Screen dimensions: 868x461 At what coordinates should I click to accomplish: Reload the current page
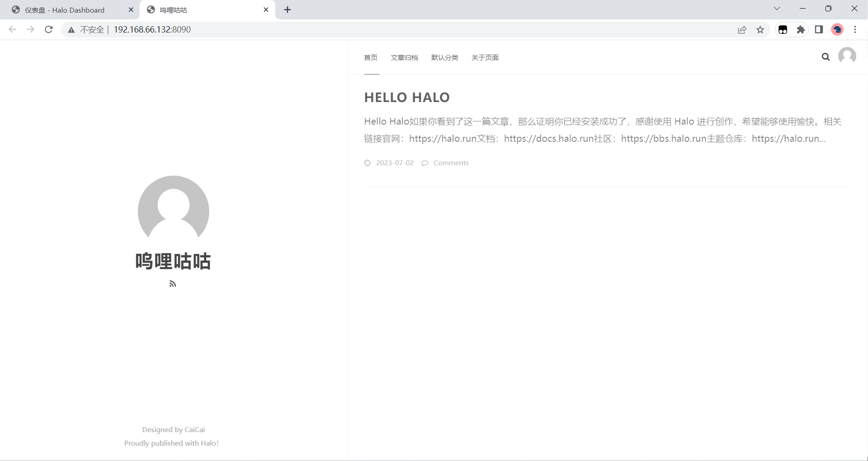pyautogui.click(x=49, y=29)
